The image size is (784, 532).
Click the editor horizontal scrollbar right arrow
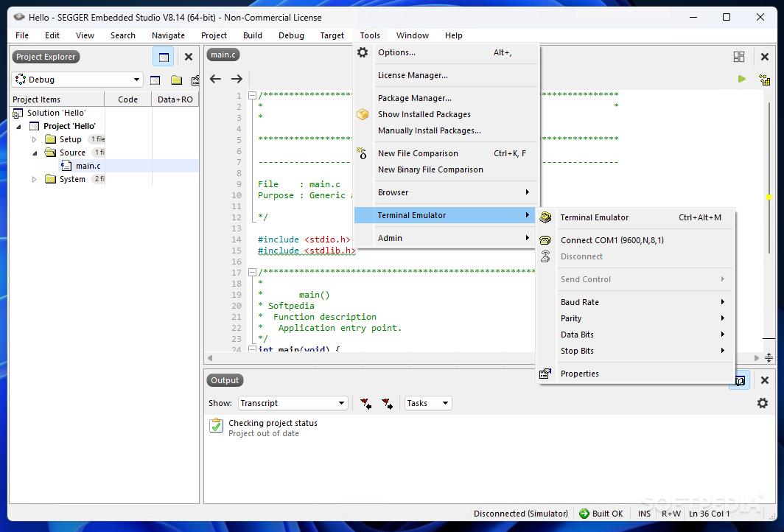[757, 357]
